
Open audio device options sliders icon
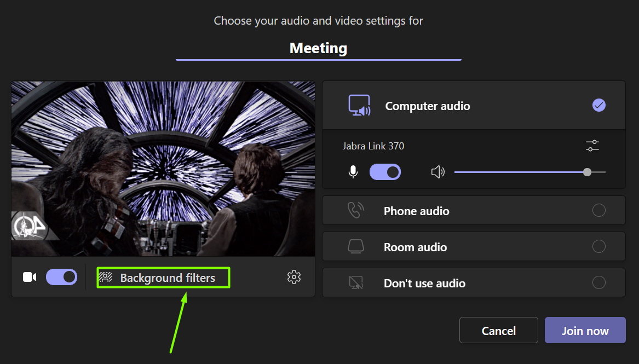coord(592,146)
